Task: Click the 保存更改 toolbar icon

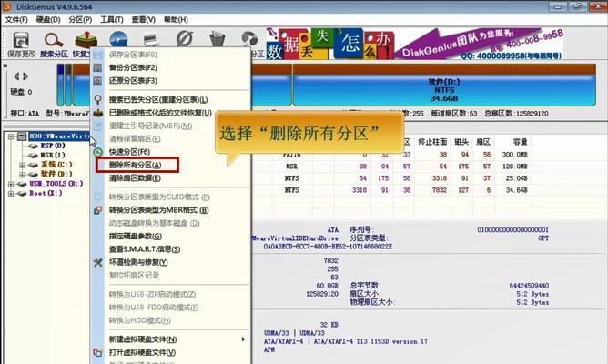Action: 21,41
